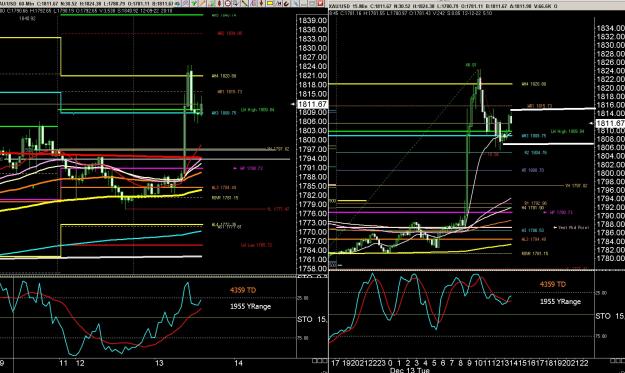Click 1839.00 on the left price axis
Viewport: 625px width, 373px height.
pyautogui.click(x=312, y=20)
